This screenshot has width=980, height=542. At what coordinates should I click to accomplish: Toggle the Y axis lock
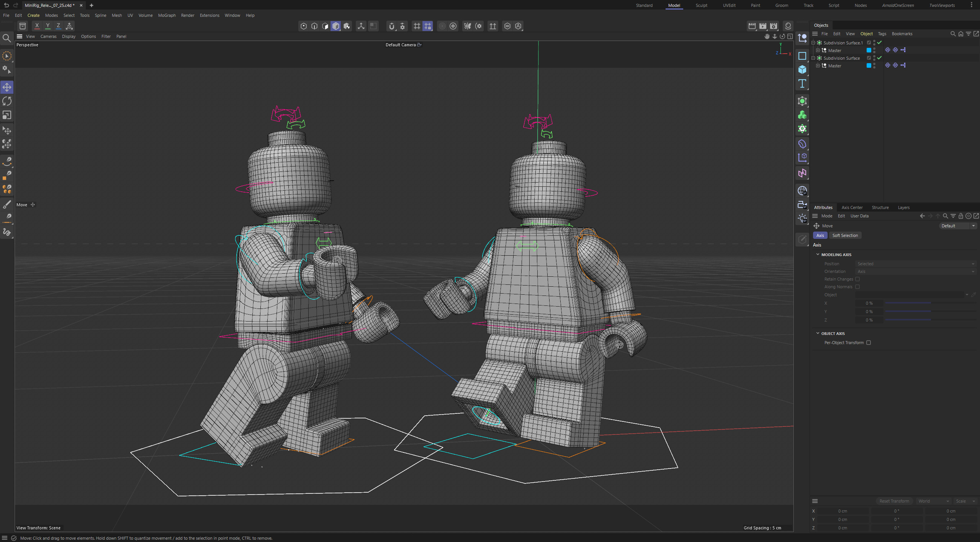tap(47, 26)
